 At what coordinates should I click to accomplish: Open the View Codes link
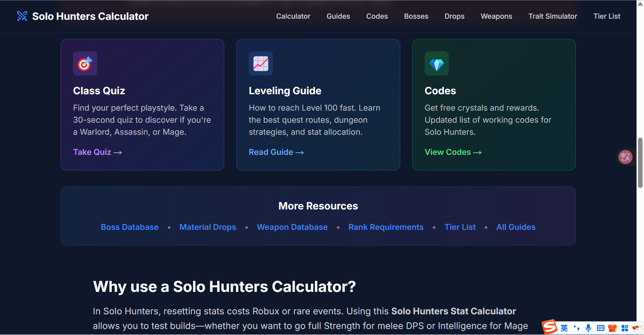pyautogui.click(x=453, y=152)
